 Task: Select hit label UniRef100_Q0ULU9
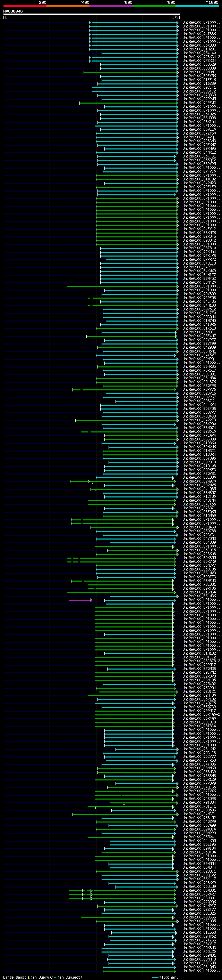pyautogui.click(x=199, y=886)
